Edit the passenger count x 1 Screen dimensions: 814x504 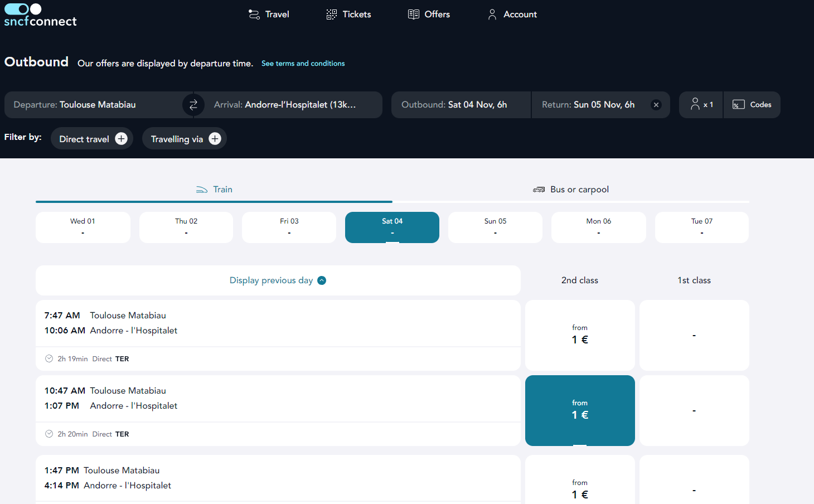click(701, 105)
